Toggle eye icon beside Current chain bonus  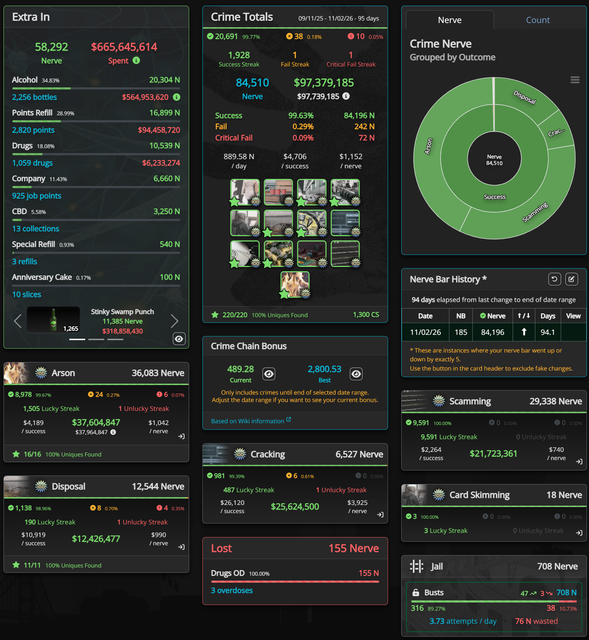[x=269, y=373]
